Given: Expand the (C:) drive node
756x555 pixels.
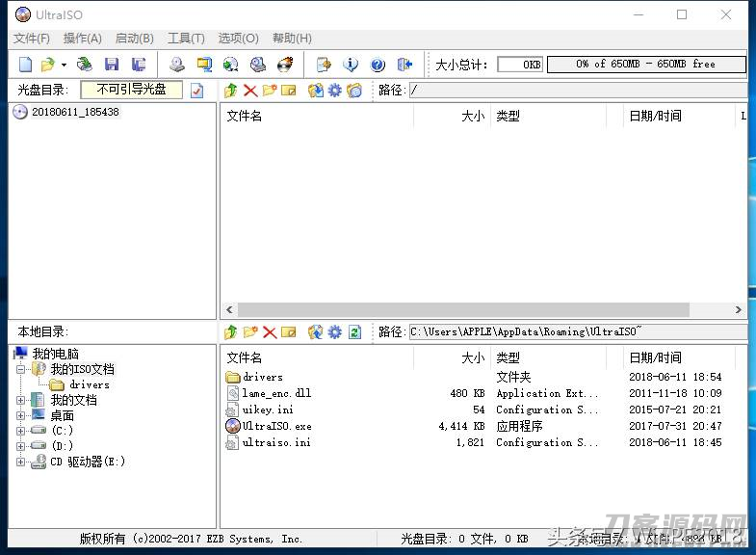Looking at the screenshot, I should (21, 431).
